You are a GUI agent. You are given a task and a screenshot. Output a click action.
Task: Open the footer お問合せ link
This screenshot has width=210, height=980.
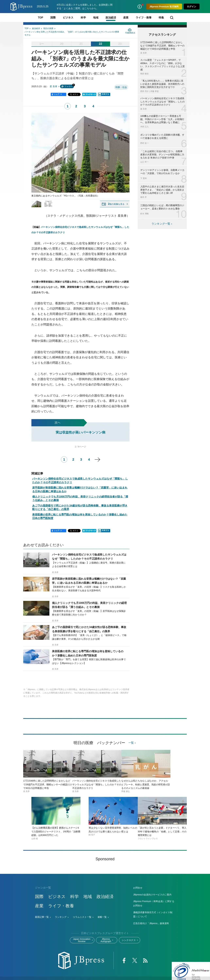click(x=138, y=888)
